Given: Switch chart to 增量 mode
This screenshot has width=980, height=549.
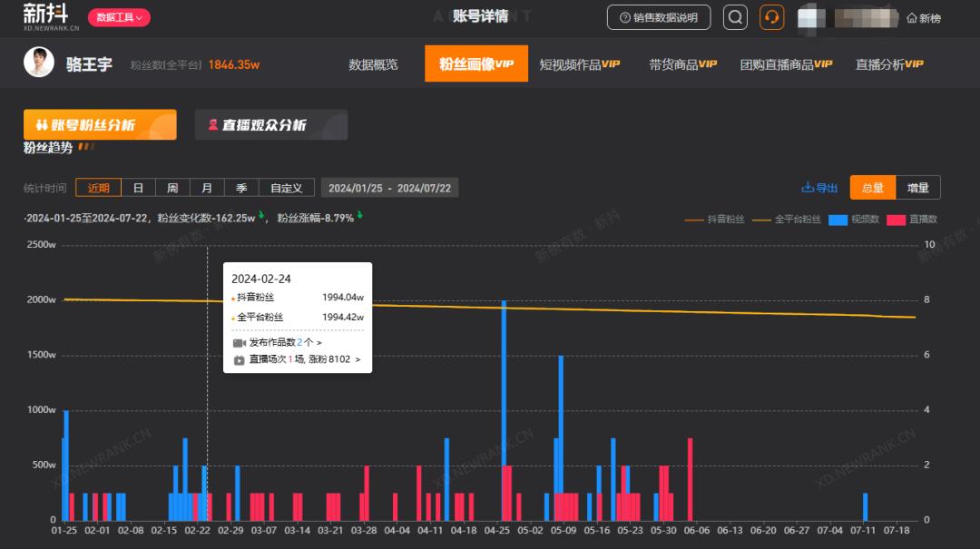Looking at the screenshot, I should tap(917, 188).
